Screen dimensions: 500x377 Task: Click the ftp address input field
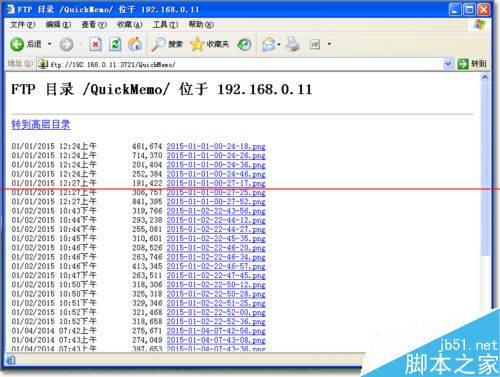[x=245, y=64]
